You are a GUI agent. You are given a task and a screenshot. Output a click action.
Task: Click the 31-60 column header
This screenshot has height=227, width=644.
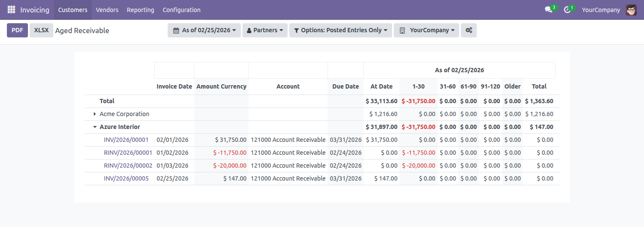coord(448,86)
